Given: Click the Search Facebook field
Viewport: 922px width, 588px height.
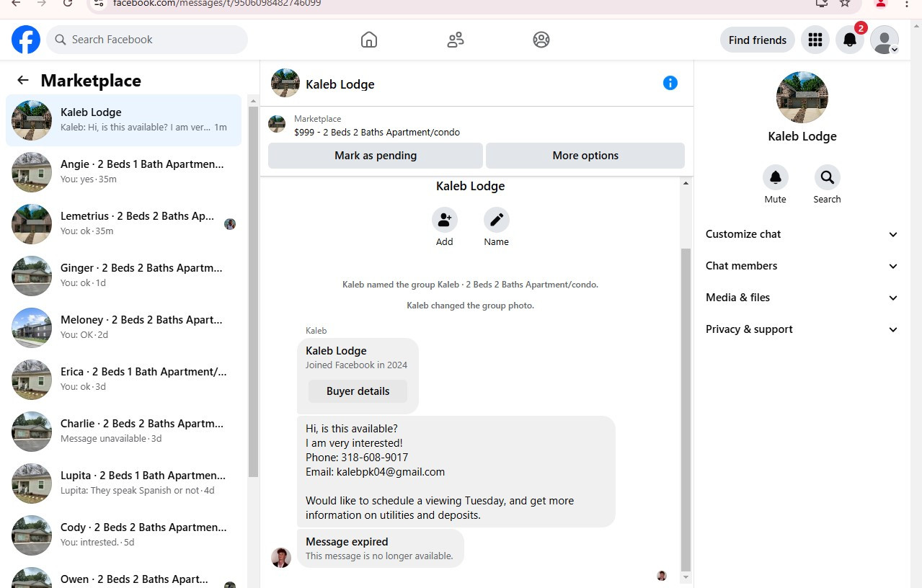Looking at the screenshot, I should [x=147, y=40].
